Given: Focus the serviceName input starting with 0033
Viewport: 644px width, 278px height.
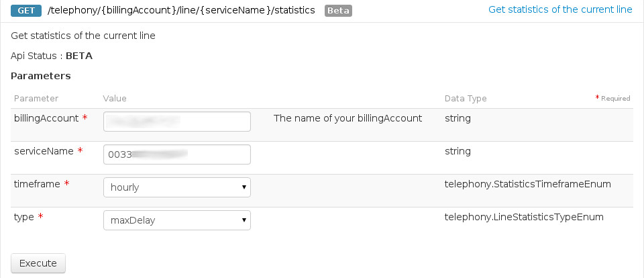Looking at the screenshot, I should (x=176, y=154).
